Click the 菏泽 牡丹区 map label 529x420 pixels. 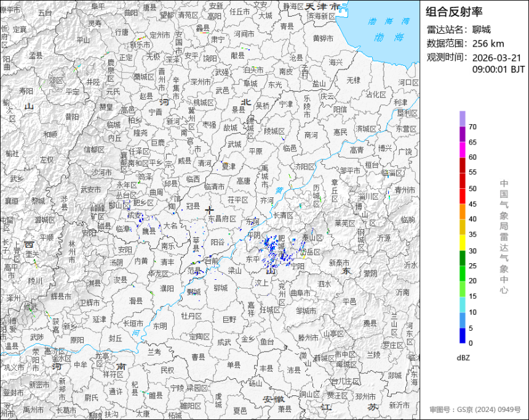191,315
